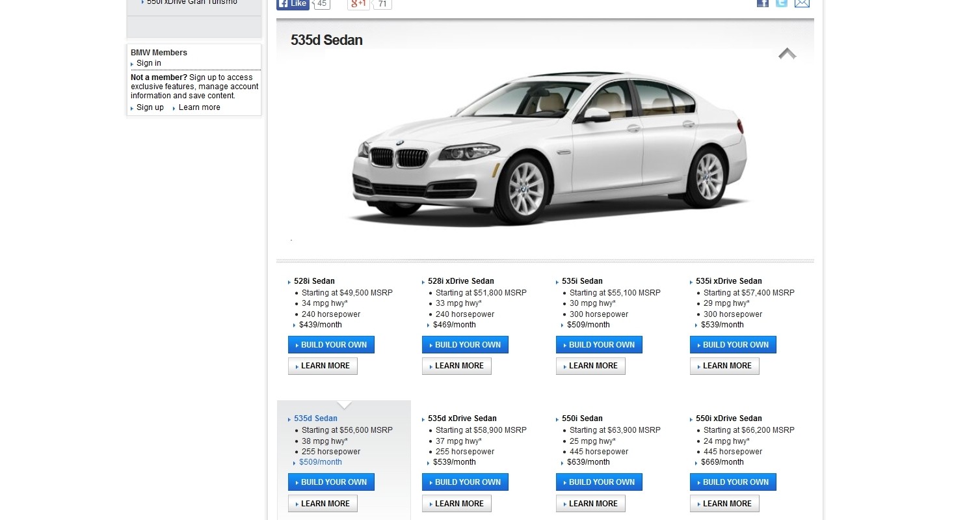Image resolution: width=980 pixels, height=520 pixels.
Task: Learn More about the 550i xDrive Sedan
Action: [724, 504]
